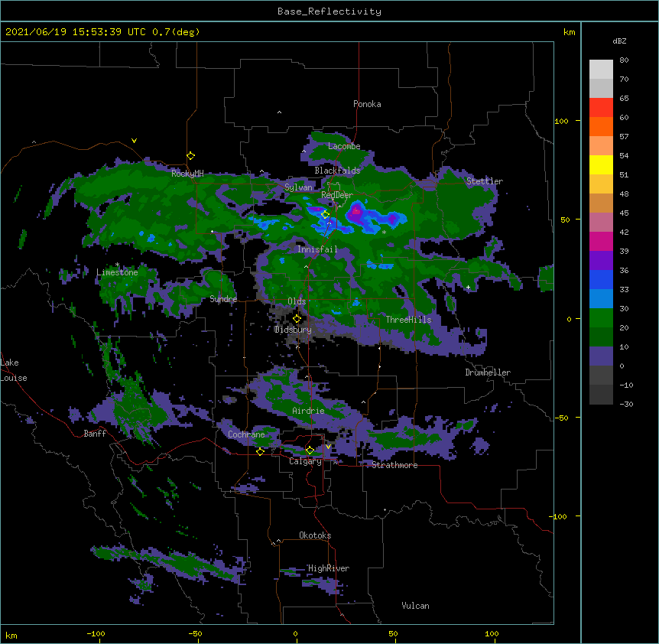Viewport: 659px width, 644px height.
Task: Select the purple 39-36 dBZ legend swatch
Action: 601,261
